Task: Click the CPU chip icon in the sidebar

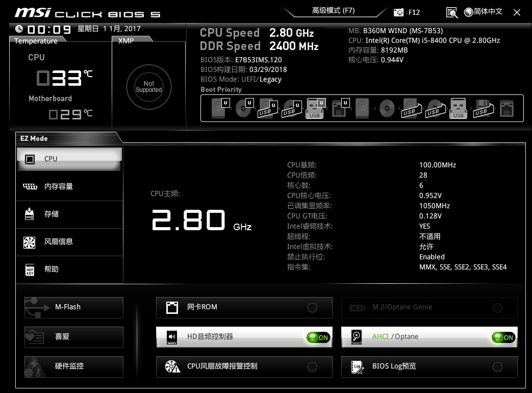Action: tap(30, 159)
